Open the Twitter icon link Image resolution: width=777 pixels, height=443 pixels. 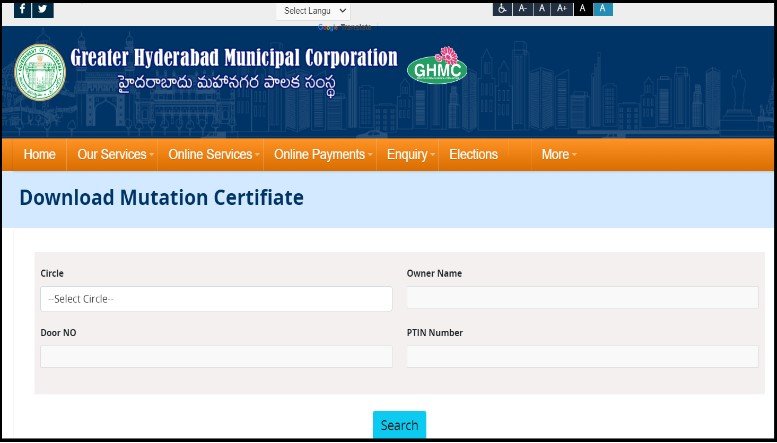point(43,9)
